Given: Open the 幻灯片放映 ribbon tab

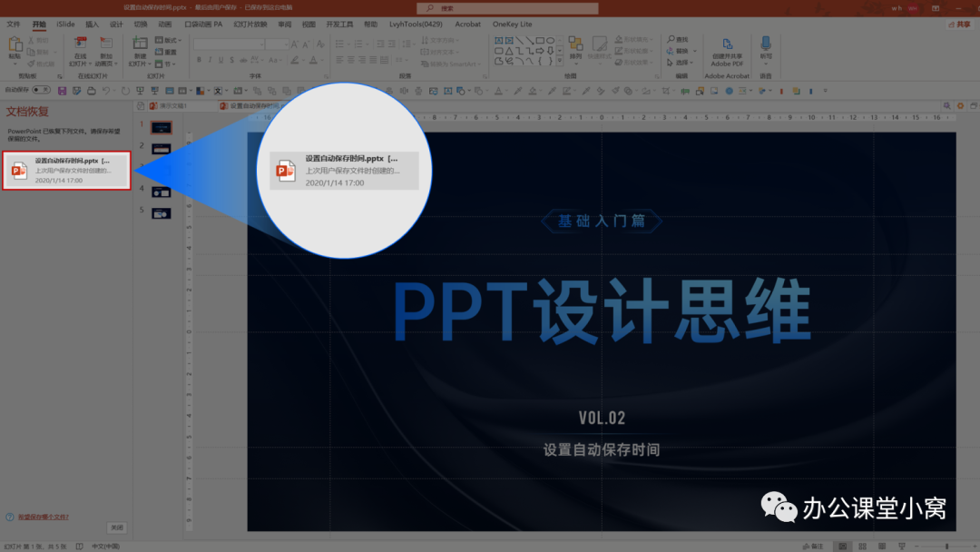Looking at the screenshot, I should (x=250, y=25).
